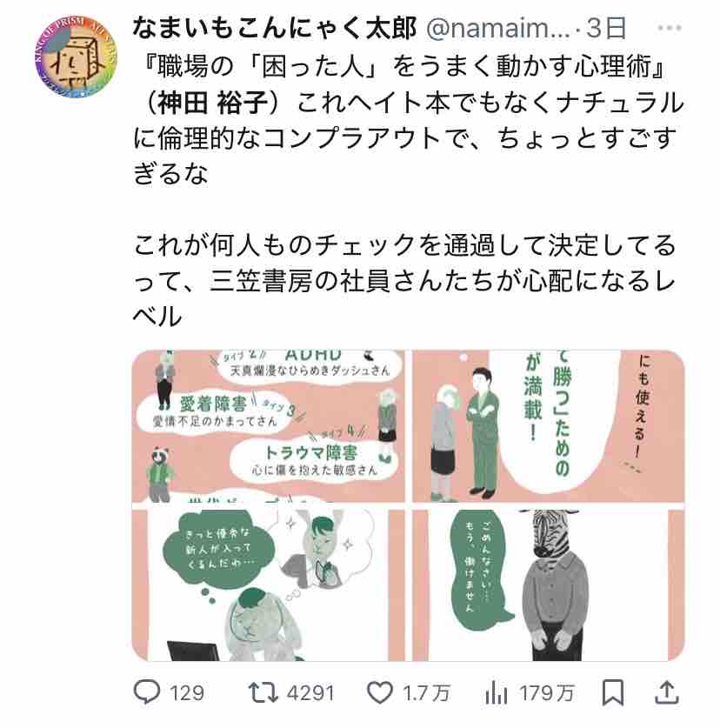The image size is (720, 728).
Task: Open the 3日 timestamp link
Action: coord(606,28)
